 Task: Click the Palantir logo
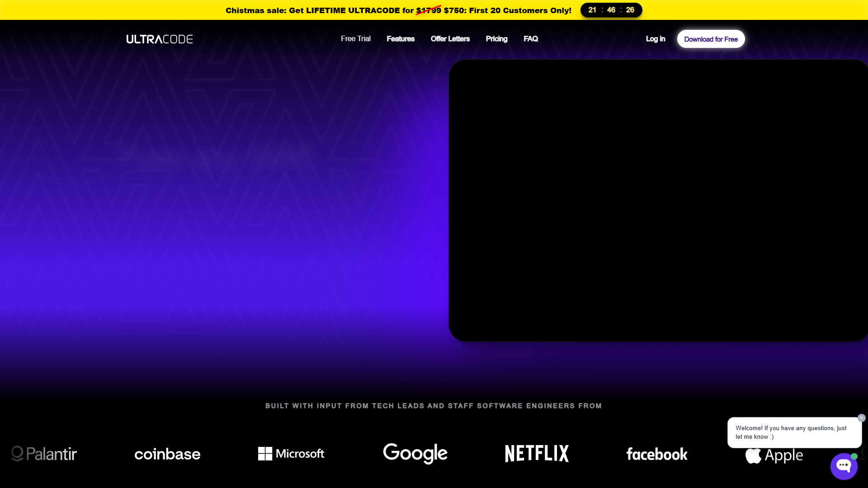click(44, 454)
